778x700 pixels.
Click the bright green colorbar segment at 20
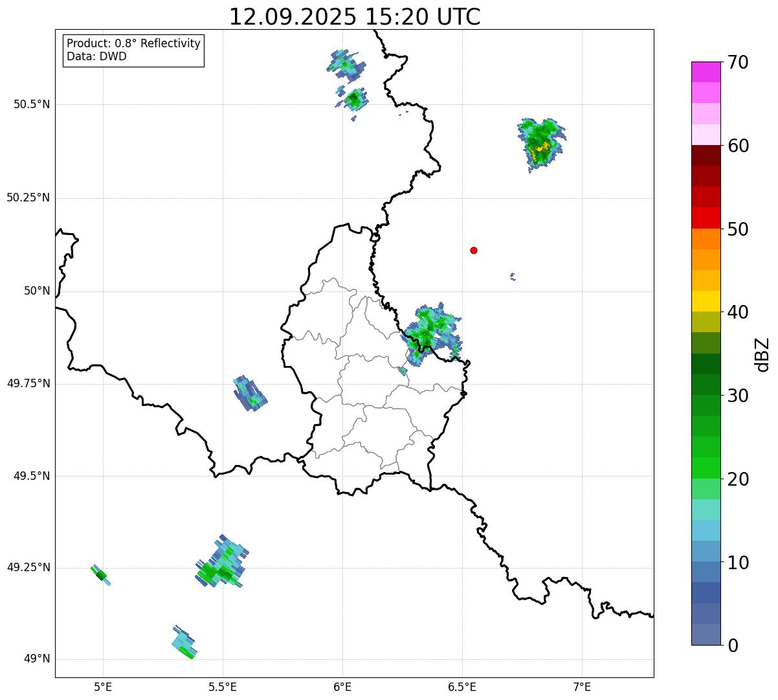point(706,468)
